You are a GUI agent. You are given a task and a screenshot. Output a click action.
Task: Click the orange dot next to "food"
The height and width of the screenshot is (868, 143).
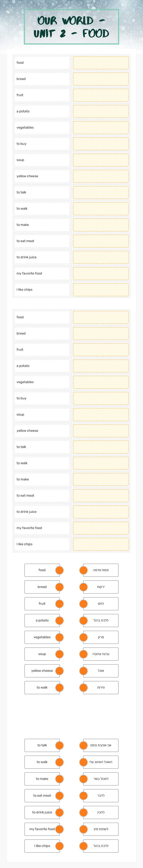(59, 570)
